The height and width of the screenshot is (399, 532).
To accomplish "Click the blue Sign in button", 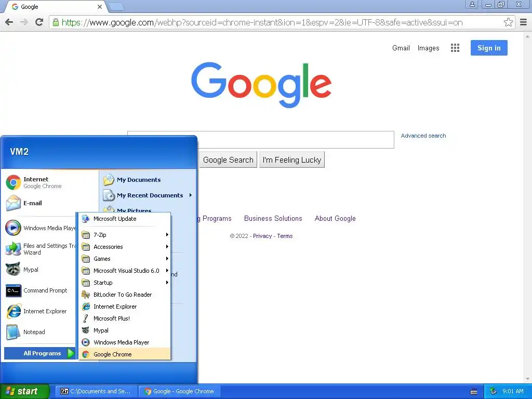I will tap(489, 48).
